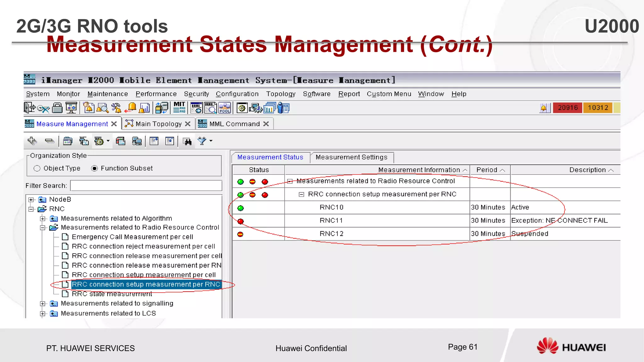Click the MML command window icon
The image size is (644, 362).
(x=197, y=108)
